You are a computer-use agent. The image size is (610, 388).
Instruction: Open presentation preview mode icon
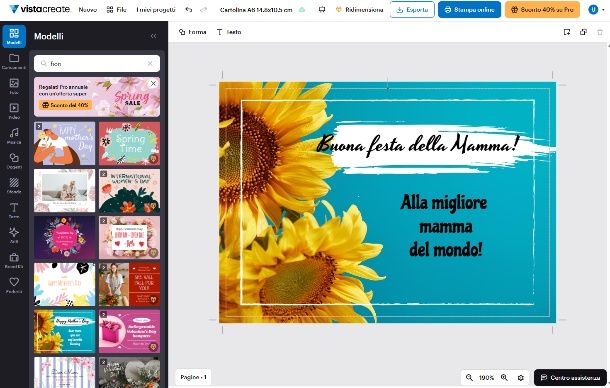click(322, 10)
